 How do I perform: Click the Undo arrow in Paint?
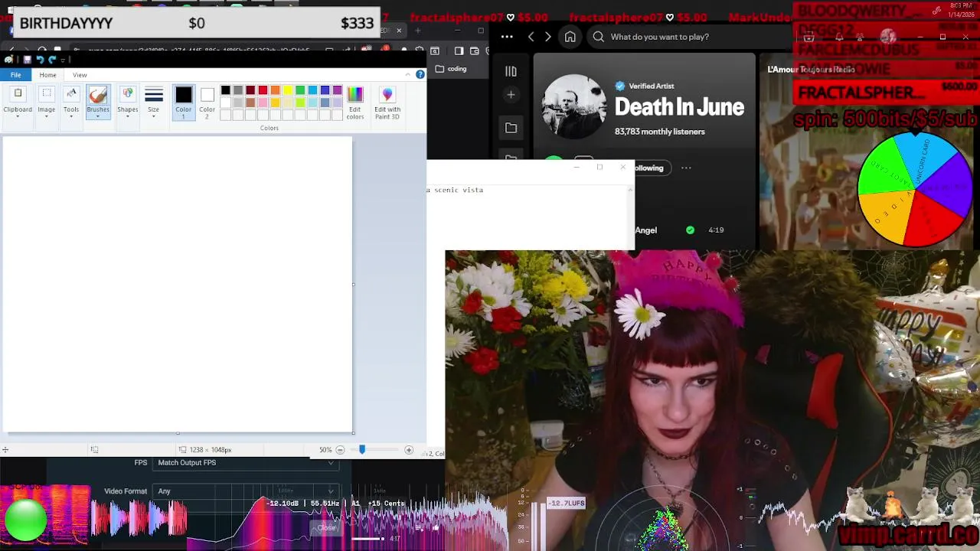point(40,60)
